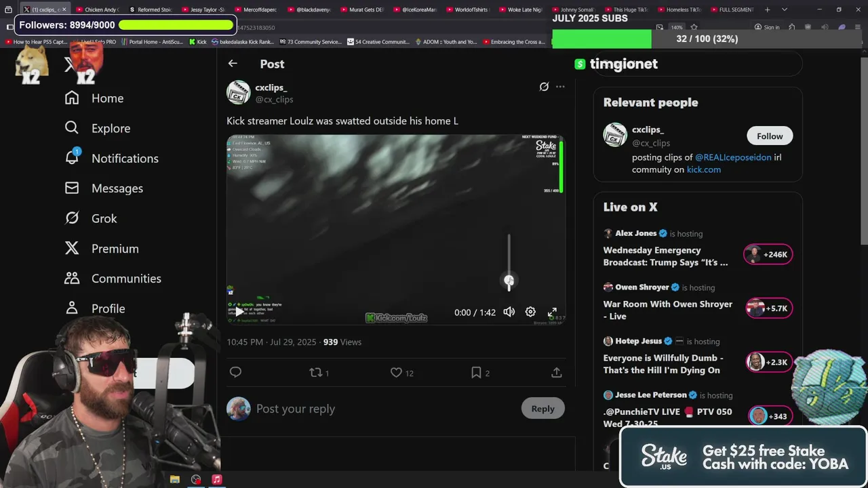
Task: Click the Reply button
Action: [542, 408]
